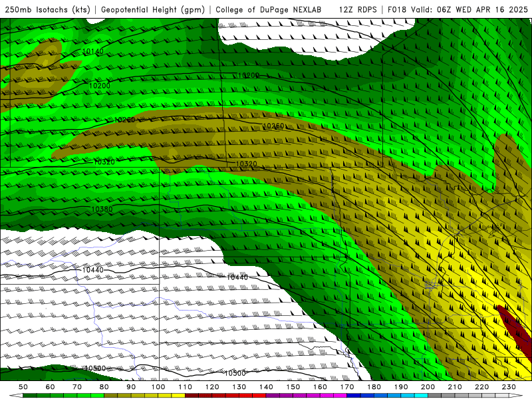Image resolution: width=532 pixels, height=399 pixels.
Task: Select the bright yellow swatch just left of 110 mark
Action: click(178, 396)
